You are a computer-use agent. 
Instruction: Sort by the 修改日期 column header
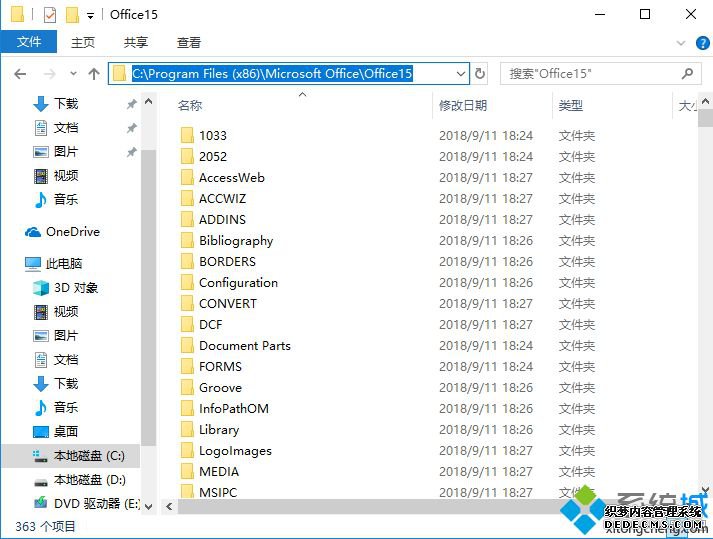point(462,106)
